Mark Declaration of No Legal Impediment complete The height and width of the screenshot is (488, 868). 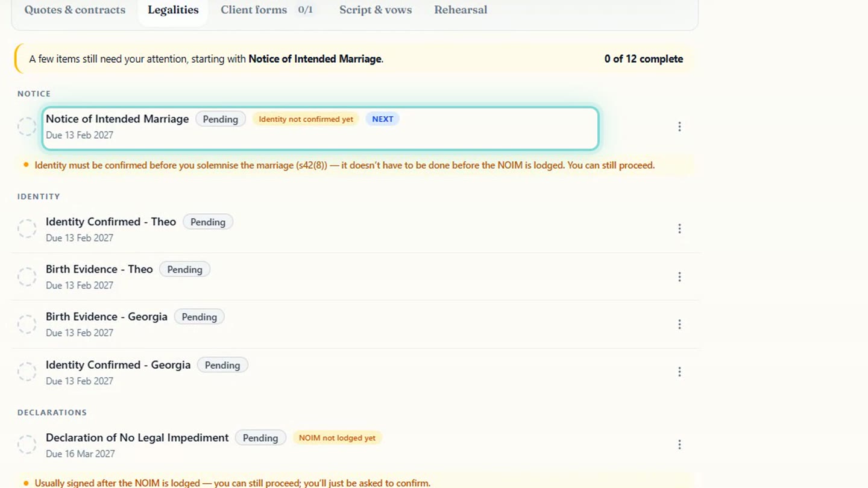pos(27,445)
